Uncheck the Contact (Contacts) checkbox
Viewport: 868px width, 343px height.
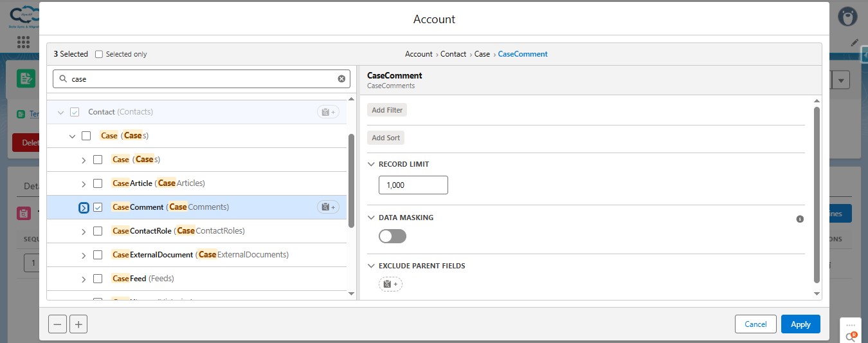click(x=75, y=112)
